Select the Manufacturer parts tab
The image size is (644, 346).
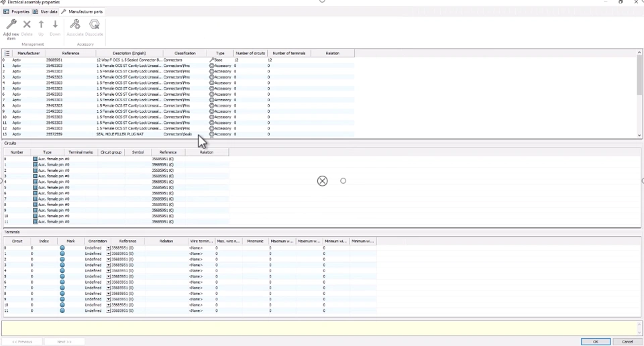(82, 11)
